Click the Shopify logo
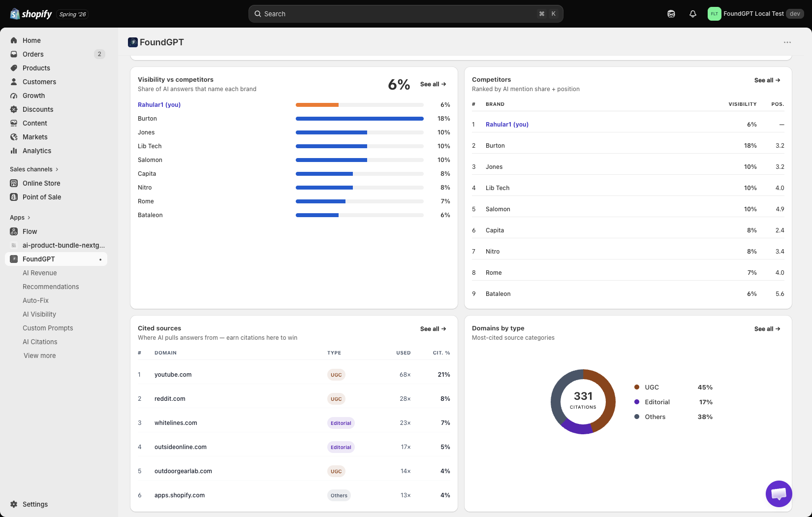 31,14
